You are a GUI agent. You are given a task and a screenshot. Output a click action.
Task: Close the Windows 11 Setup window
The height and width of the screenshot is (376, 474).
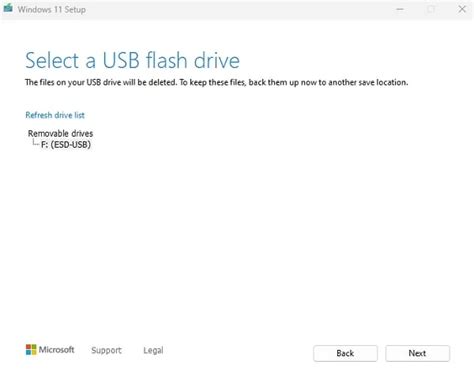[x=462, y=9]
